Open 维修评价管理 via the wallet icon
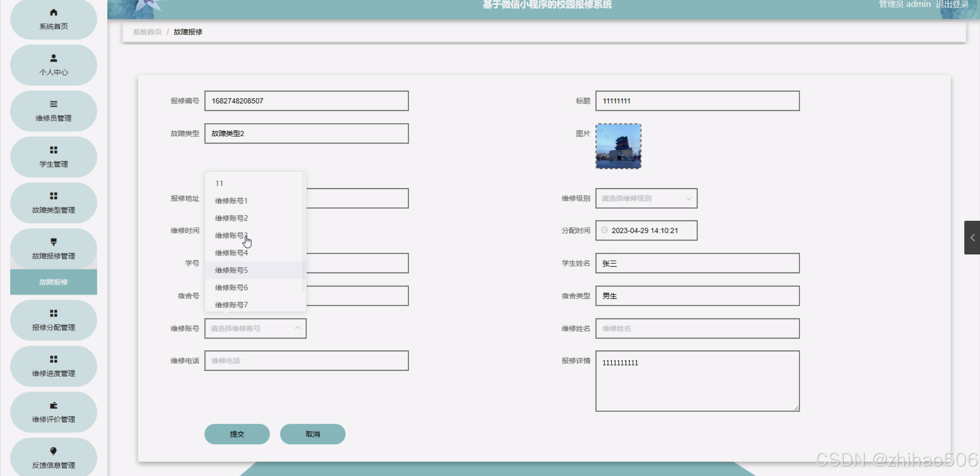The width and height of the screenshot is (980, 476). (54, 405)
